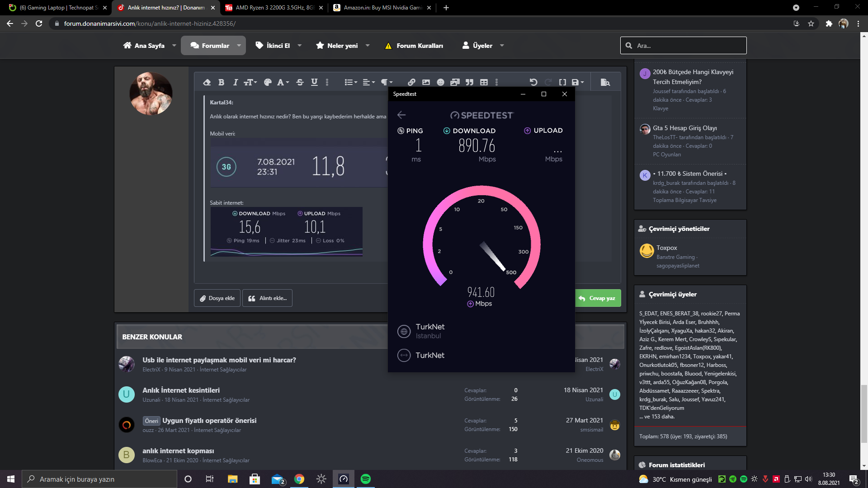Image resolution: width=868 pixels, height=488 pixels.
Task: Click the undo icon in editor
Action: [533, 82]
